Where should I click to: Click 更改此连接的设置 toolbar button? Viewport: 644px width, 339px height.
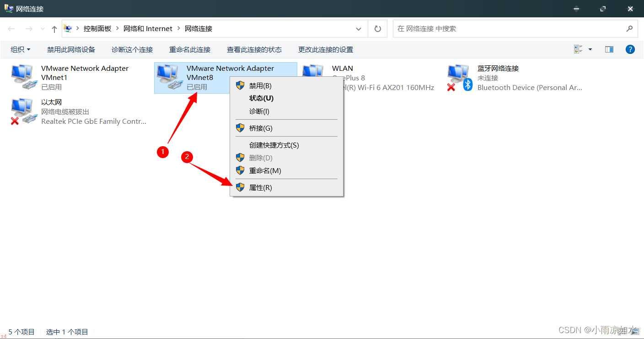326,49
